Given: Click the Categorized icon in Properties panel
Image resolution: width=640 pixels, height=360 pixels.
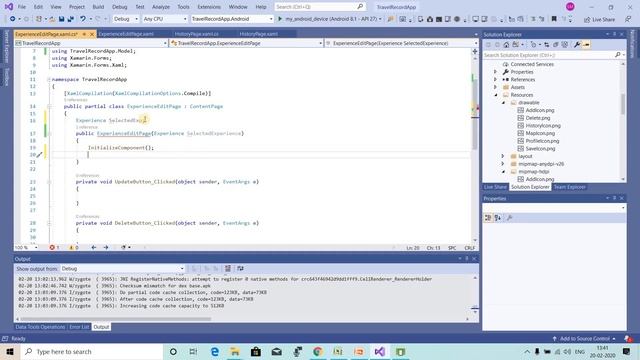Looking at the screenshot, I should tap(488, 218).
